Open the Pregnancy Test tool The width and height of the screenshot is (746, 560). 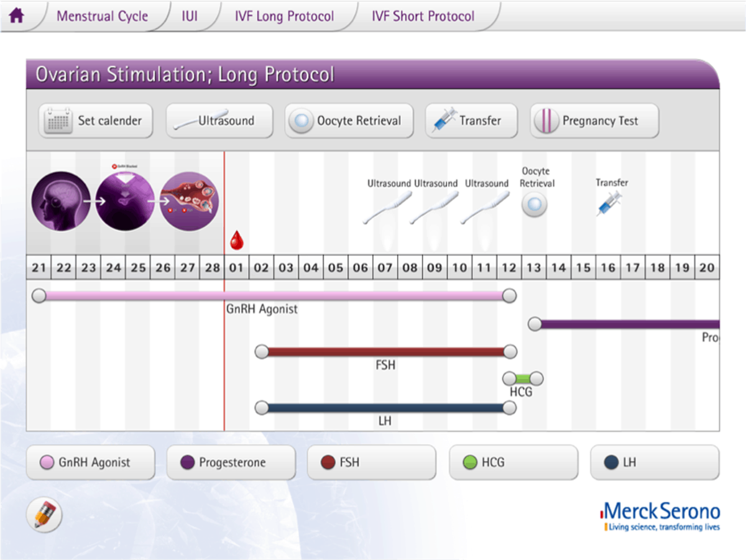(594, 121)
